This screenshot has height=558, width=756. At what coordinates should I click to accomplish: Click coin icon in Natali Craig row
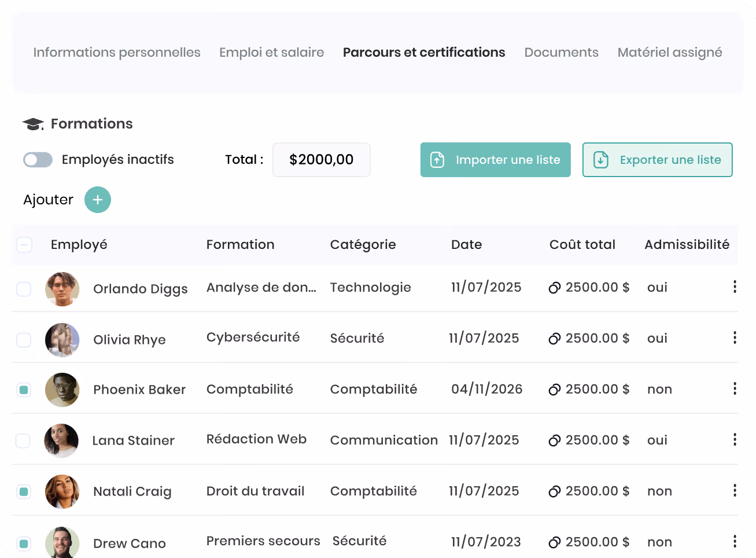pos(554,491)
